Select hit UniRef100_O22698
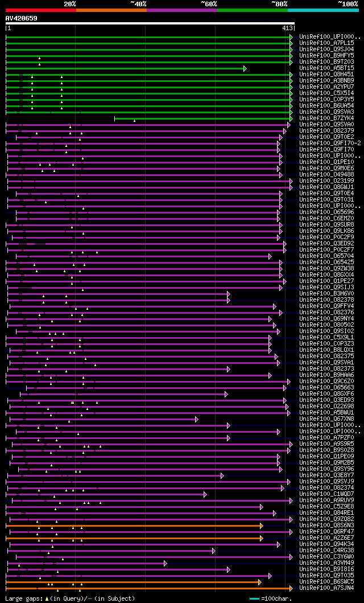The width and height of the screenshot is (364, 603). (x=327, y=406)
